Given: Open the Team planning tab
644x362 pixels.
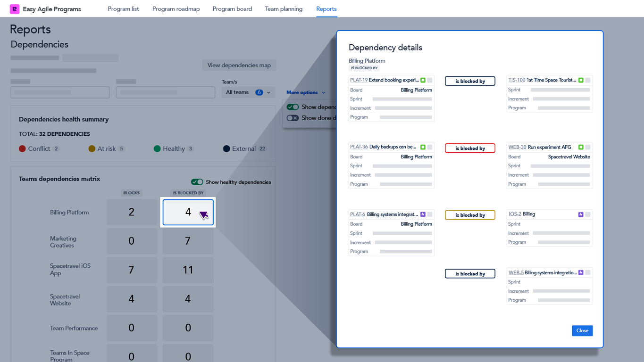Looking at the screenshot, I should 283,8.
